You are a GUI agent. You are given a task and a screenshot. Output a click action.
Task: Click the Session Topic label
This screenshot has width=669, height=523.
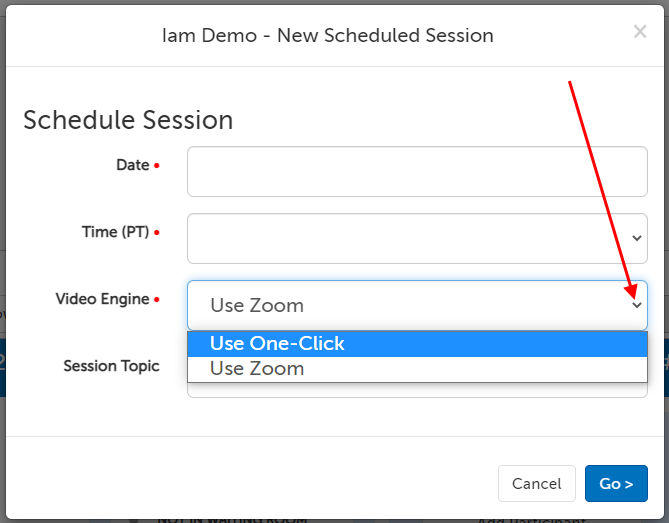tap(111, 366)
